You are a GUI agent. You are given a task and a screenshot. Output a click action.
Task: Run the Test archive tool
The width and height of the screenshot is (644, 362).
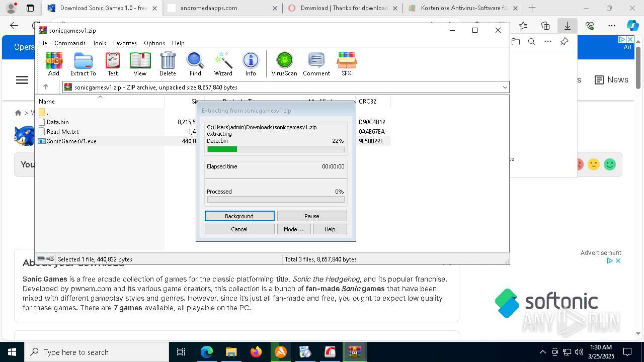tap(113, 64)
